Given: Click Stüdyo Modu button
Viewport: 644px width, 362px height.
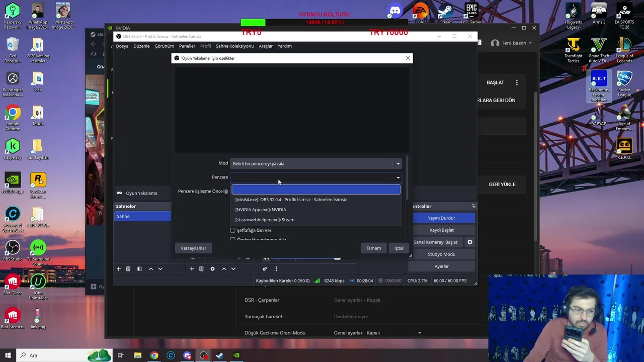Looking at the screenshot, I should [442, 254].
